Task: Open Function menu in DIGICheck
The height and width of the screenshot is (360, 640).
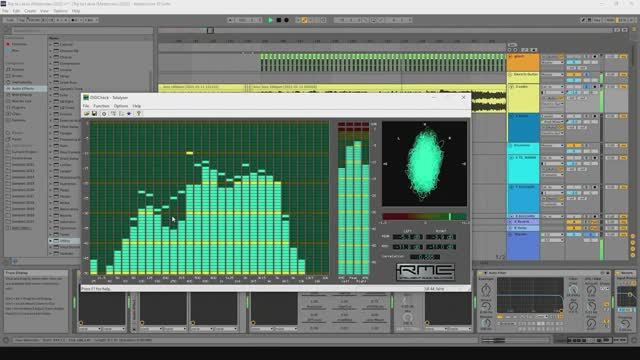Action: point(101,106)
